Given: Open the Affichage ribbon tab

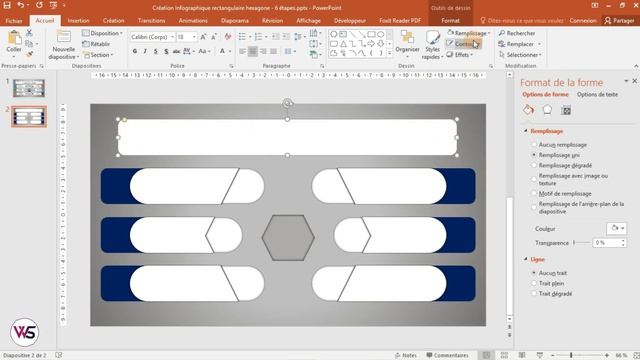Looking at the screenshot, I should [308, 20].
